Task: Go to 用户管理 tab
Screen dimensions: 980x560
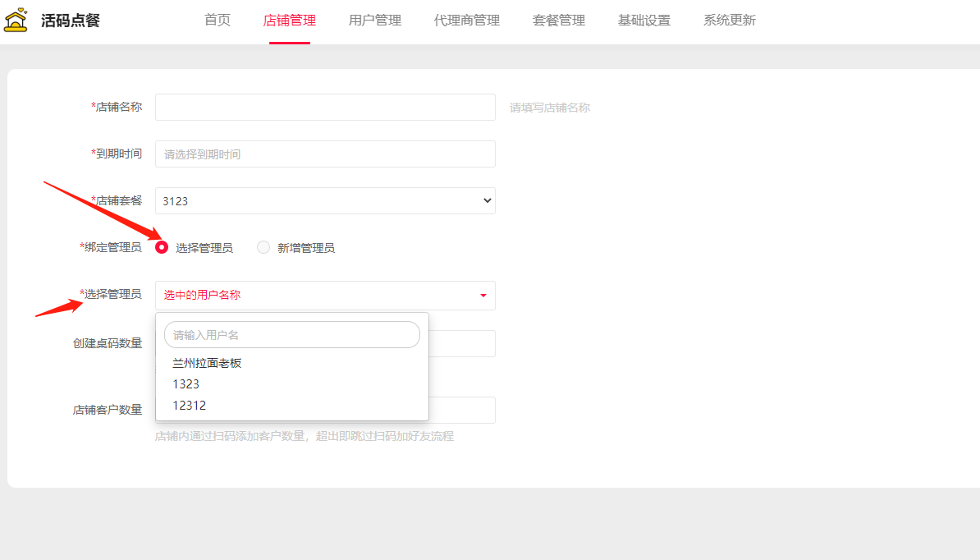Action: point(374,21)
